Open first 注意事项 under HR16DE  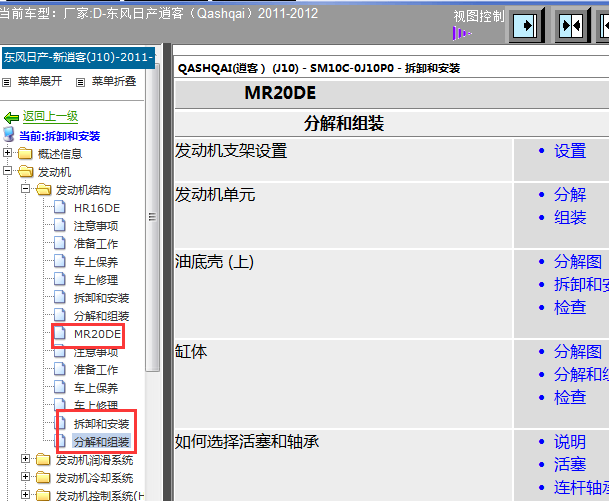[x=96, y=226]
